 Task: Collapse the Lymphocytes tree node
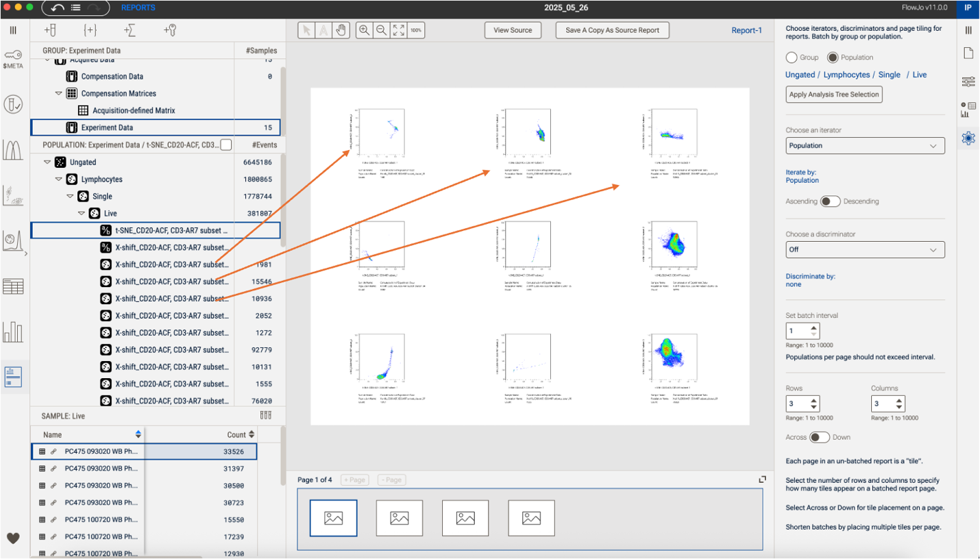59,179
